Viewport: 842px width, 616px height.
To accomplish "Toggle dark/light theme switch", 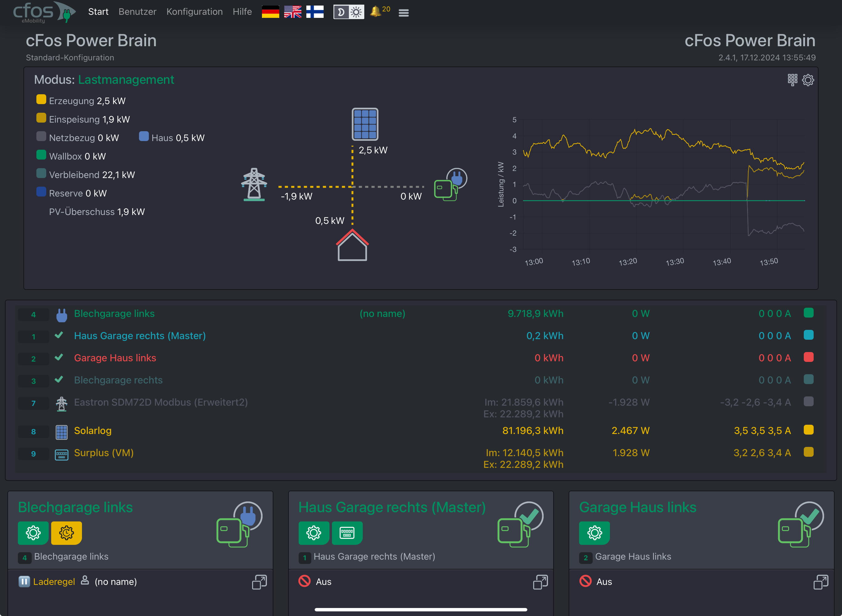I will 349,12.
